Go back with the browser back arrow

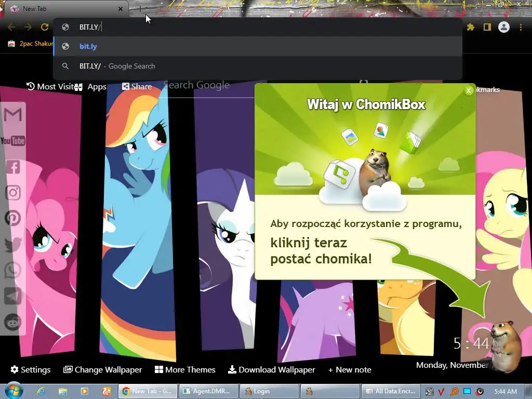11,27
